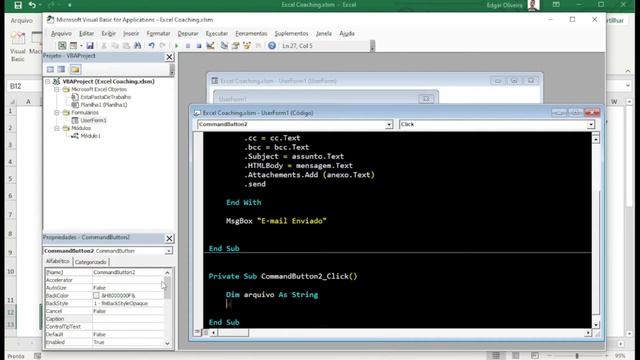
Task: Open the Properties object selector dropdown
Action: (x=169, y=251)
